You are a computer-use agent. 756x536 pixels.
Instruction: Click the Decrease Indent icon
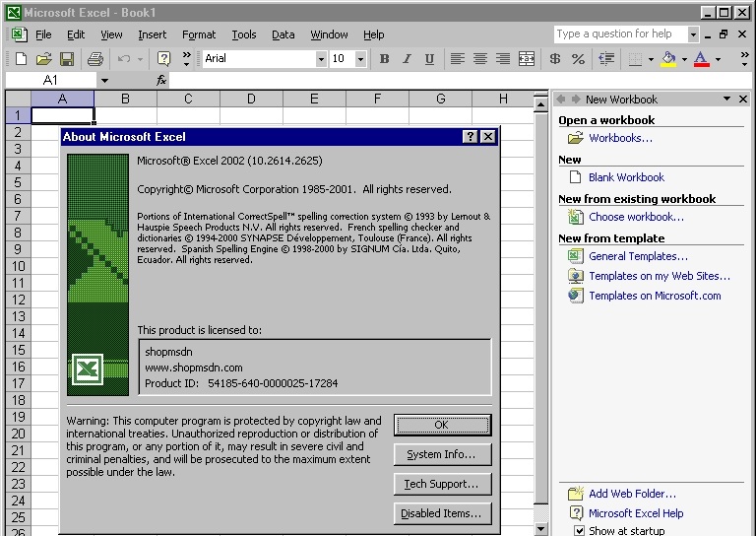tap(606, 59)
